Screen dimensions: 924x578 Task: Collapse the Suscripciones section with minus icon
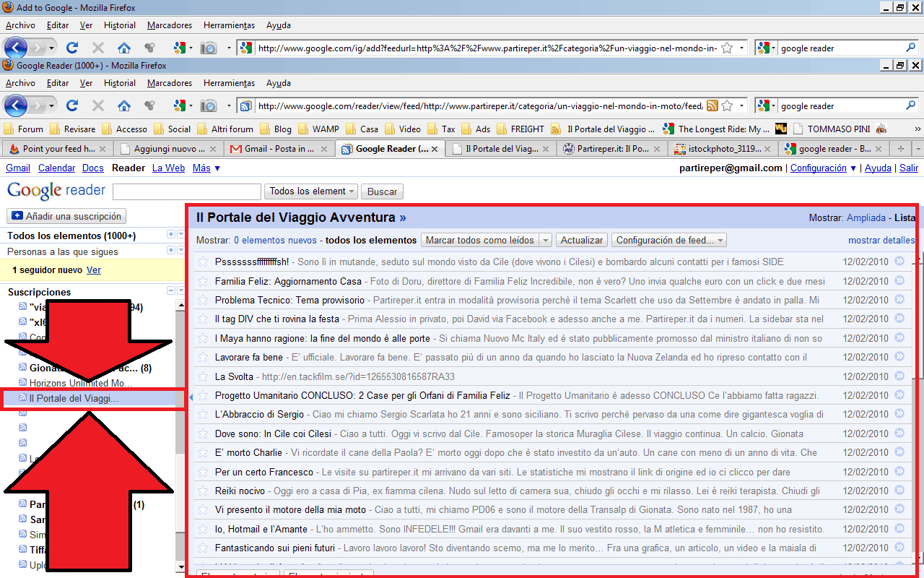[170, 290]
